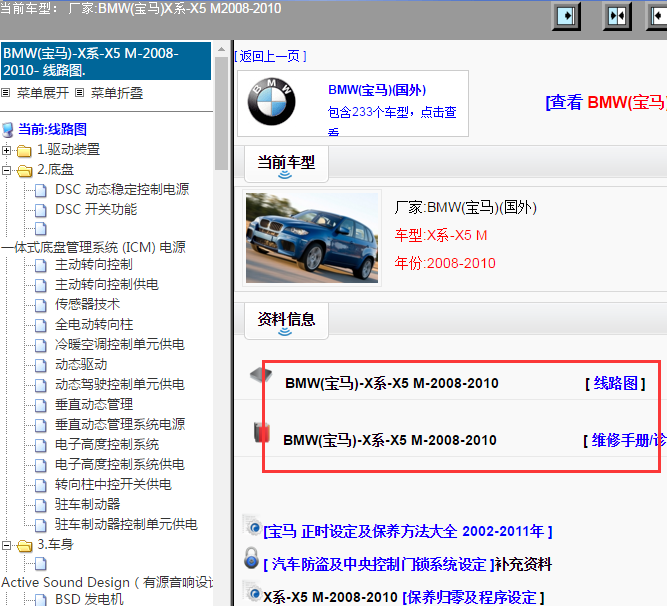The width and height of the screenshot is (667, 606).
Task: Click the 返回上一页 link
Action: click(x=271, y=56)
